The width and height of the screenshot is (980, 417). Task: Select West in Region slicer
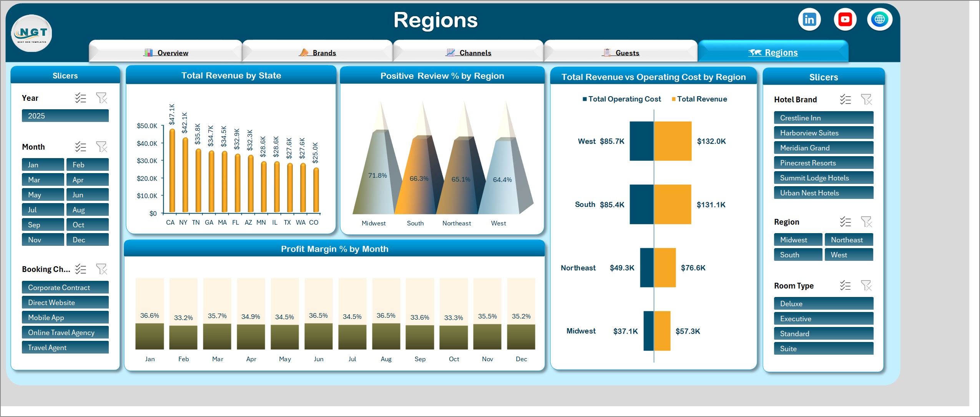tap(849, 255)
